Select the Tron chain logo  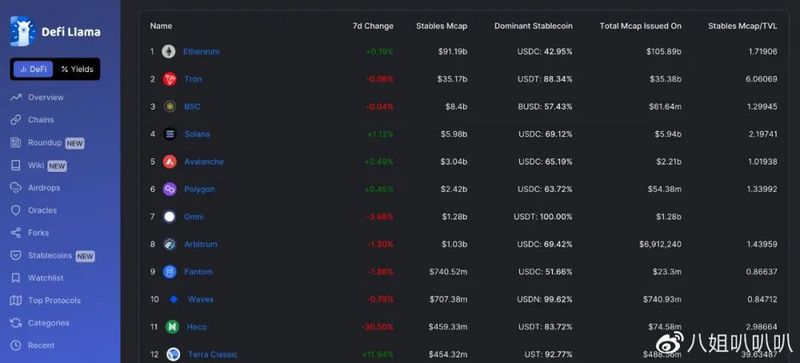(x=169, y=79)
